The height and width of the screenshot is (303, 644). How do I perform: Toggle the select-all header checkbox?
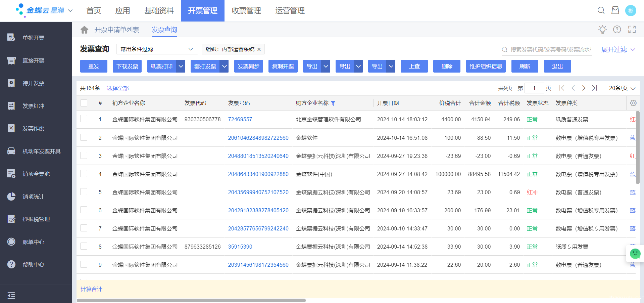[x=84, y=103]
